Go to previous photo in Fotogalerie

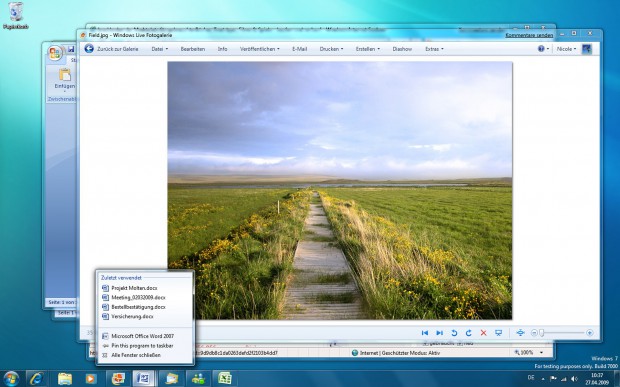pos(425,333)
